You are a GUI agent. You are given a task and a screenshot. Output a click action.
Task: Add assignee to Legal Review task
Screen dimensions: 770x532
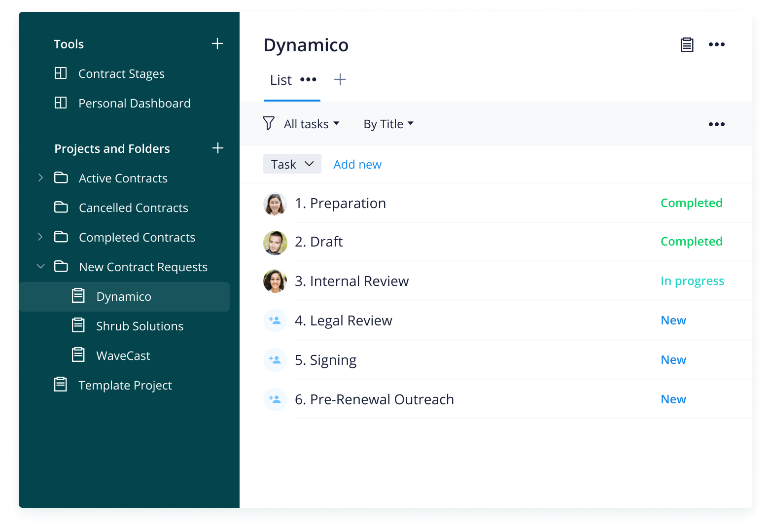(275, 320)
